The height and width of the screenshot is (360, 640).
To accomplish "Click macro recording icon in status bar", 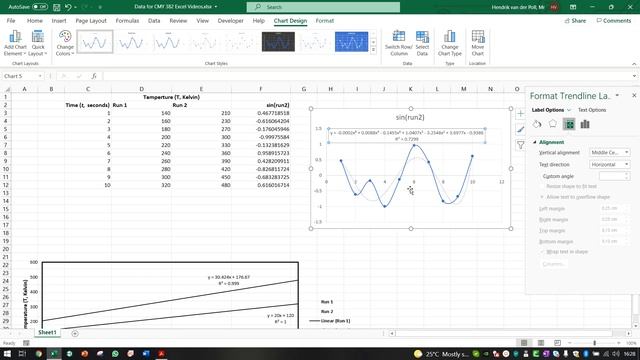I will click(x=26, y=343).
